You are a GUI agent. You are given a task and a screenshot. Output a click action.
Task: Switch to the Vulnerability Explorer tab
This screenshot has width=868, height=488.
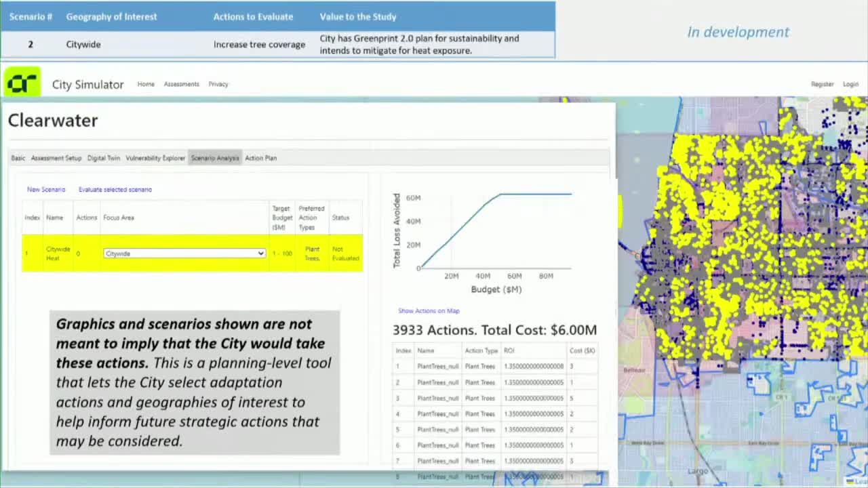[155, 158]
